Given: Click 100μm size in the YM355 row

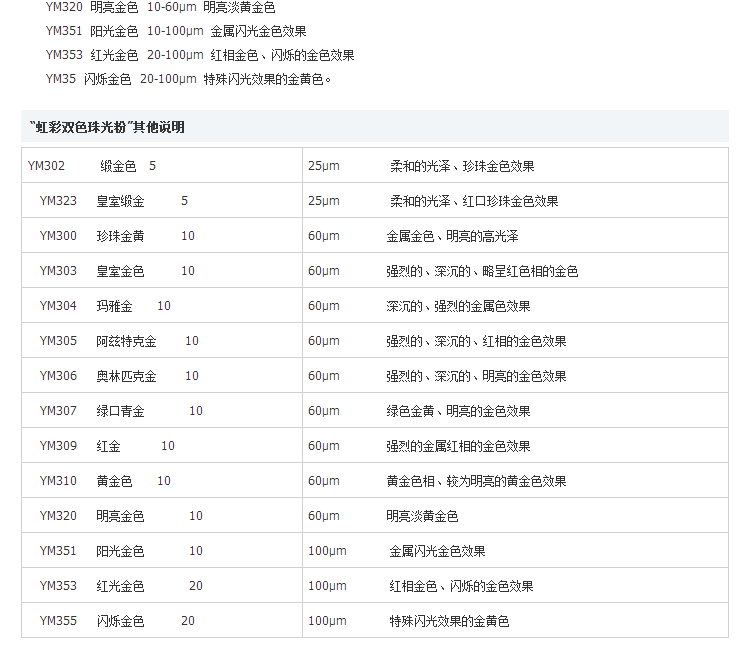Looking at the screenshot, I should [x=327, y=621].
